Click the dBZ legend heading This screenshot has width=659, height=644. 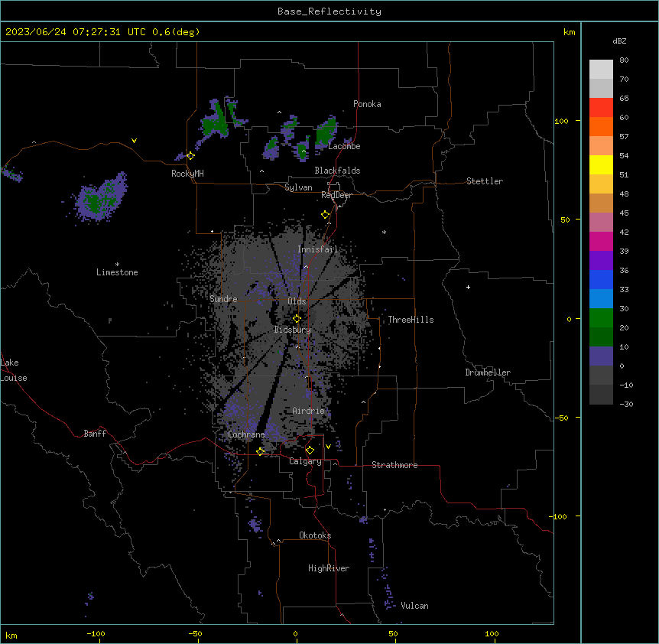pyautogui.click(x=619, y=41)
